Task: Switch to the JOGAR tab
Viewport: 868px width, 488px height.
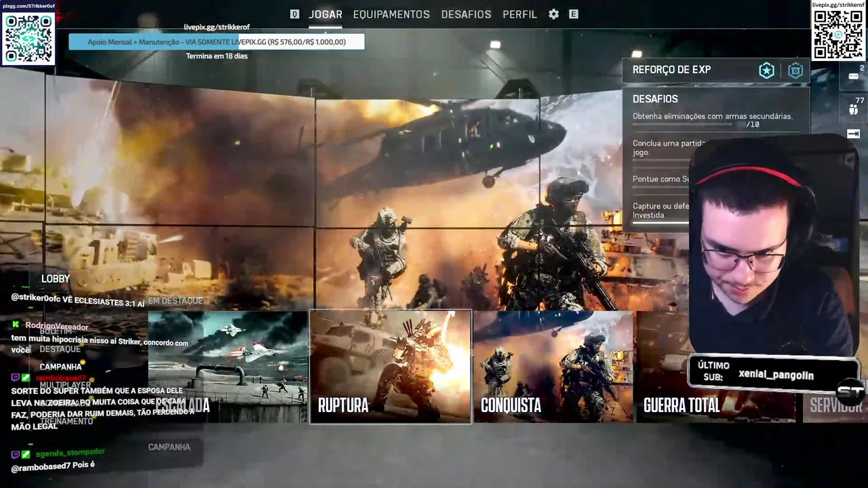Action: pyautogui.click(x=325, y=14)
